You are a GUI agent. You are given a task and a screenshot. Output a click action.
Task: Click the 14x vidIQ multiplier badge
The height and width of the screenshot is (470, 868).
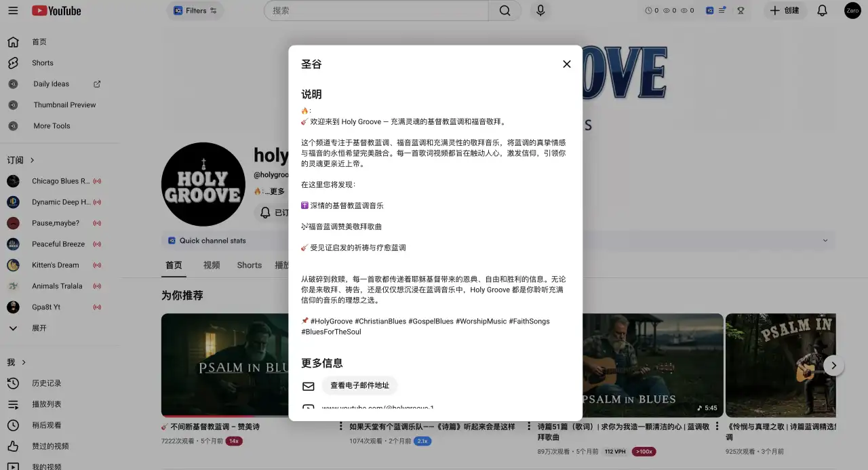234,441
